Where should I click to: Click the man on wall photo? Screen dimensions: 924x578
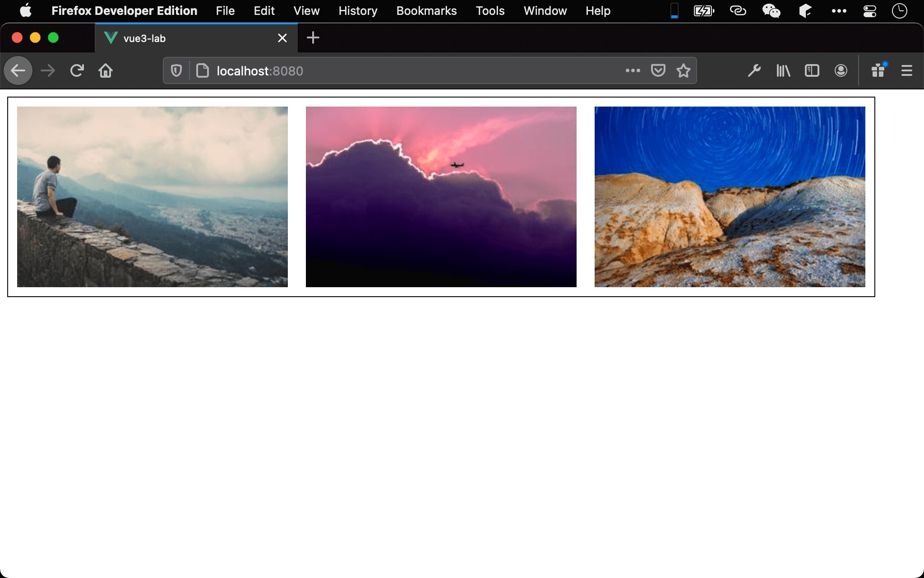[x=152, y=197]
